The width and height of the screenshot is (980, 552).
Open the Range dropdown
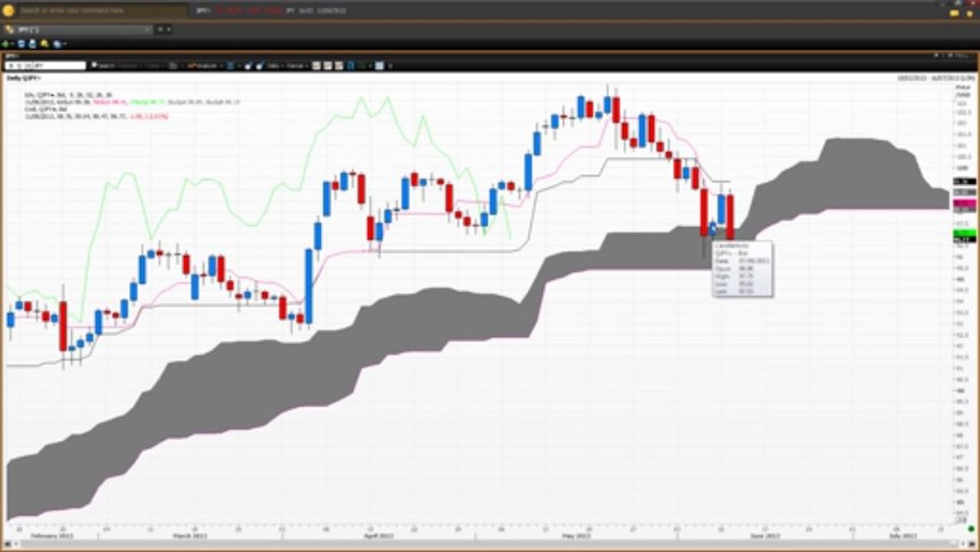(x=297, y=66)
